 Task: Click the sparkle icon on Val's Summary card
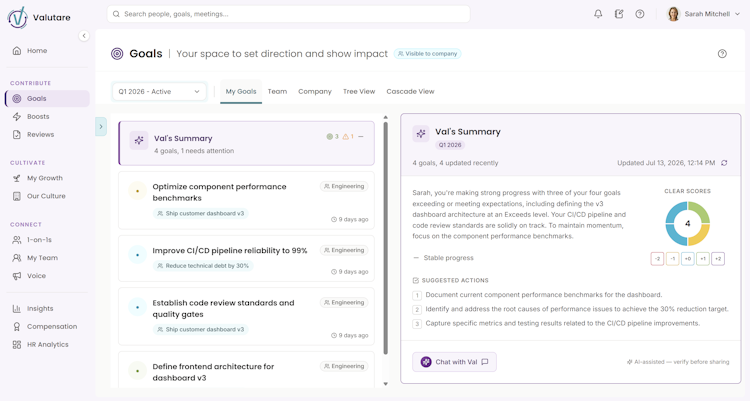tap(139, 140)
